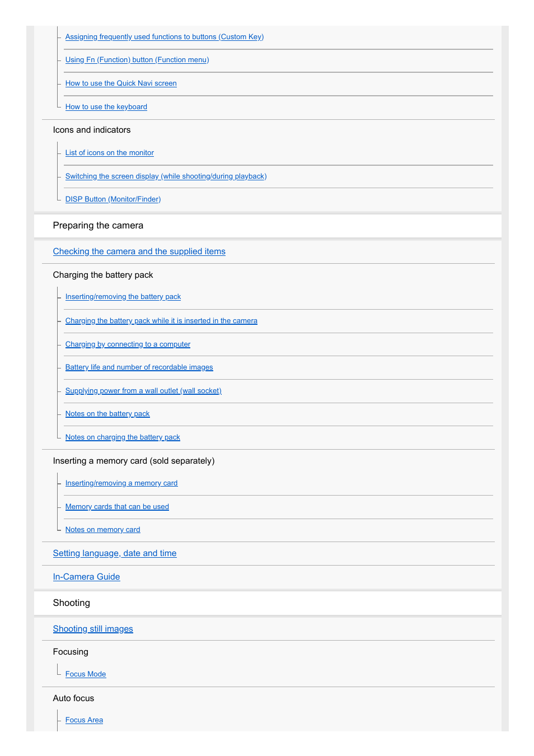Open Memory cards that can be used
534x756 pixels.
[117, 507]
